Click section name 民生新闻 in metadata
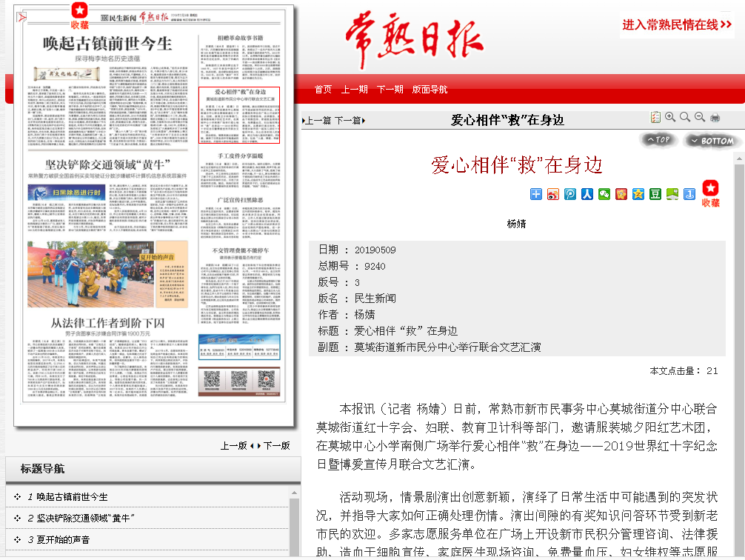Screen dimensions: 745x560 coord(375,299)
